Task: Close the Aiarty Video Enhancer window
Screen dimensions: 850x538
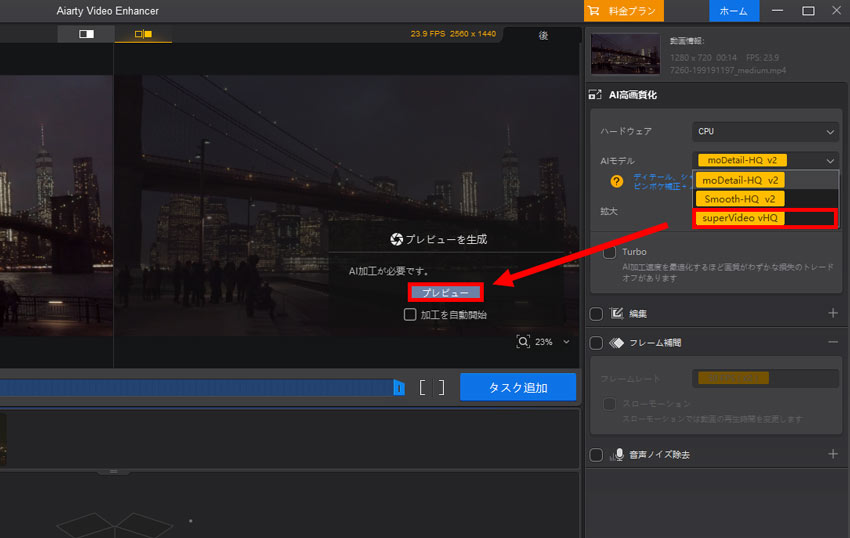Action: pyautogui.click(x=836, y=10)
